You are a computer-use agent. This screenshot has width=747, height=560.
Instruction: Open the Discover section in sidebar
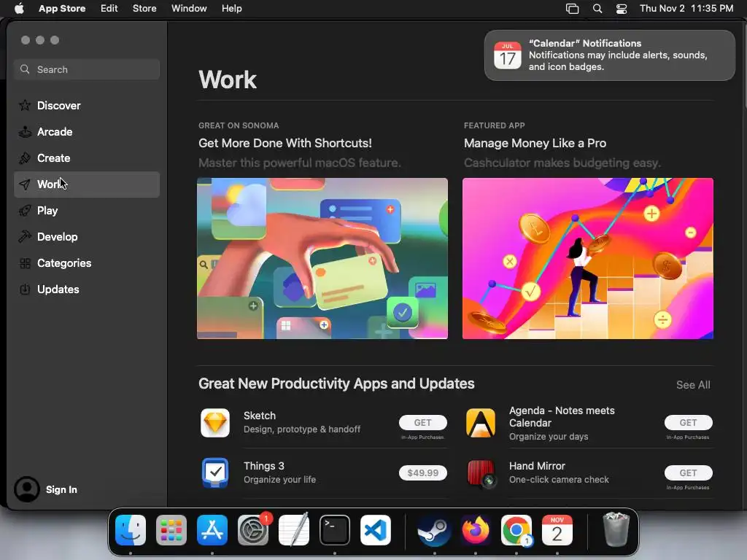86,105
